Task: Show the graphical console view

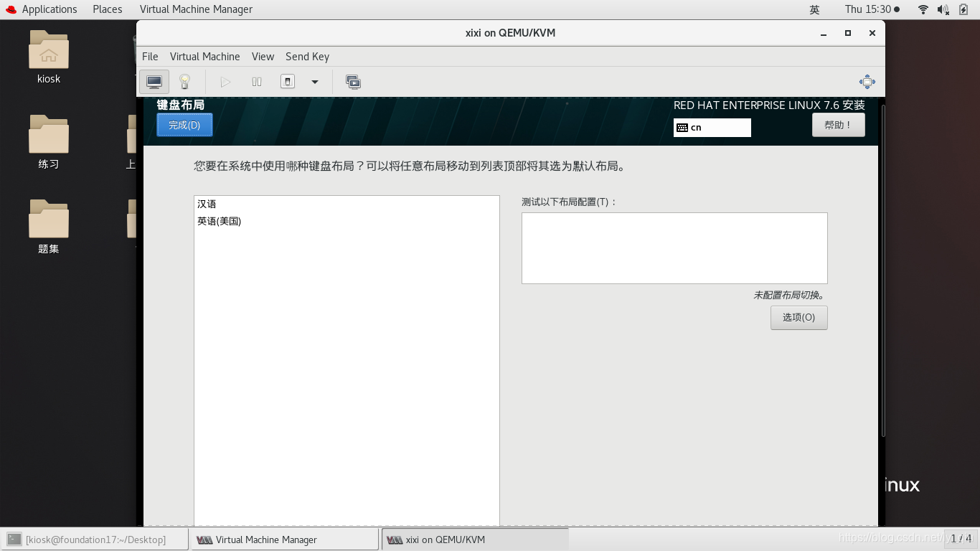Action: (154, 82)
